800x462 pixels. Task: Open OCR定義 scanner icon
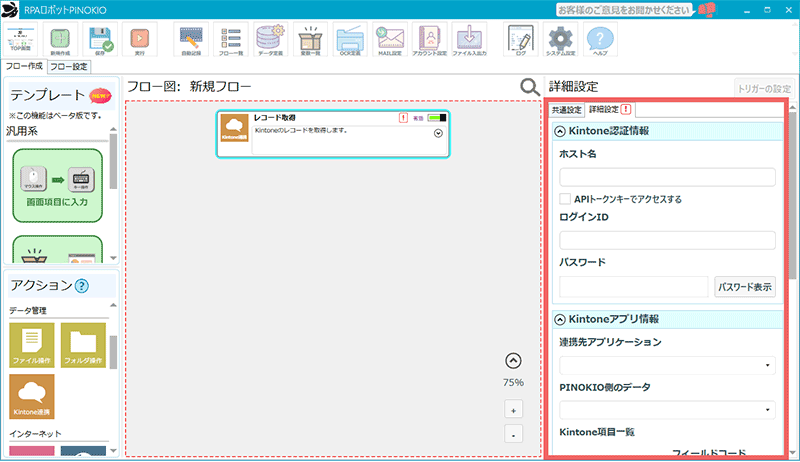point(350,39)
